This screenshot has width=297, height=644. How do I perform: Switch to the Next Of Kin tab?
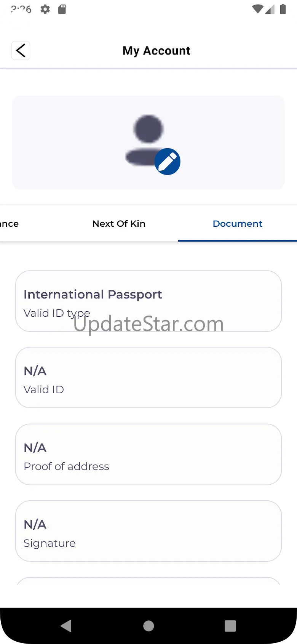click(119, 224)
